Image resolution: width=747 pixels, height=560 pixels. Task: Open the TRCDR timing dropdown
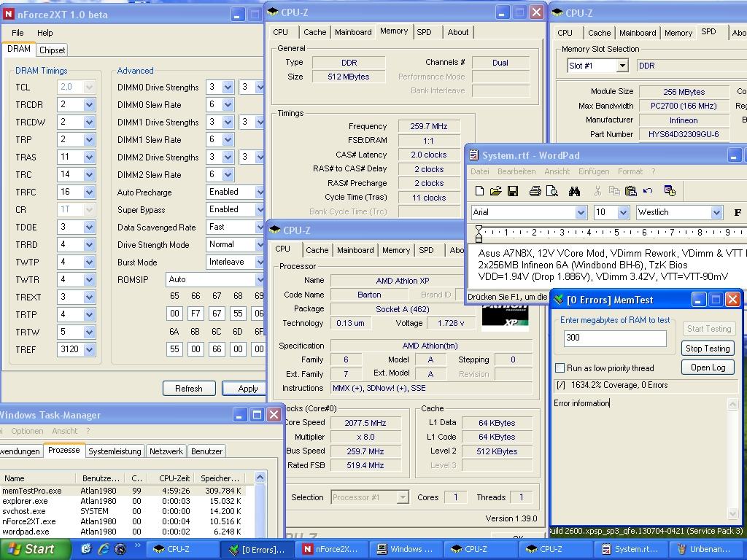pyautogui.click(x=89, y=105)
